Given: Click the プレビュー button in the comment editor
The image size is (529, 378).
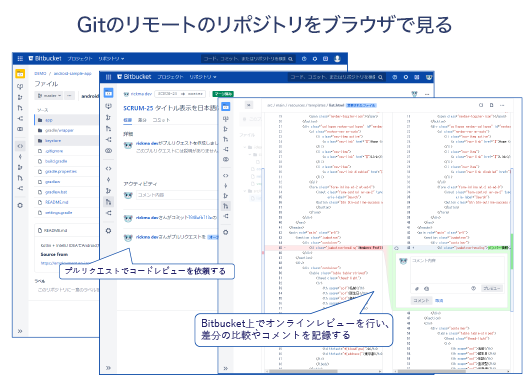Looking at the screenshot, I should [492, 288].
